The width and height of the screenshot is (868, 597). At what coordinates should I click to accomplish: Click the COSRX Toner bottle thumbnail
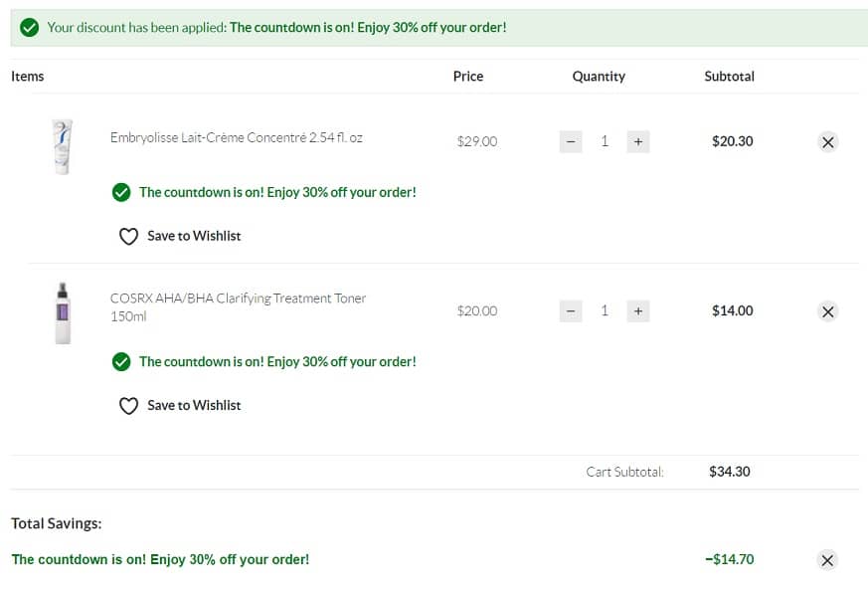(64, 313)
